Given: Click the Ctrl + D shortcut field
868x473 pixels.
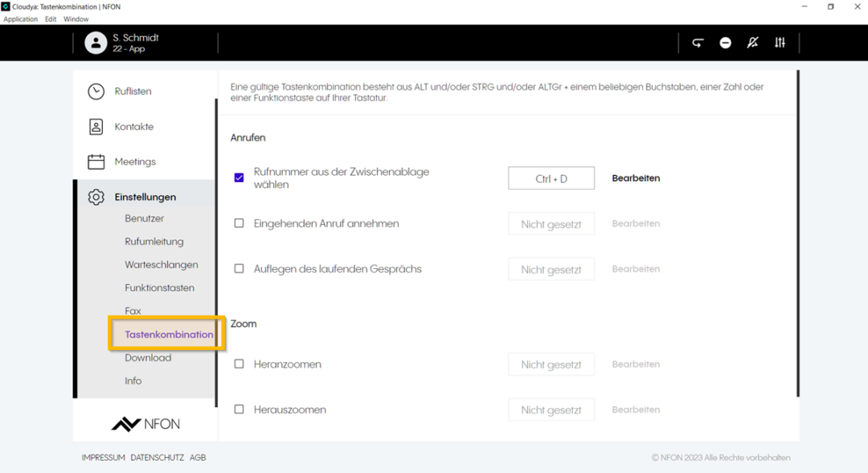Looking at the screenshot, I should (x=551, y=177).
